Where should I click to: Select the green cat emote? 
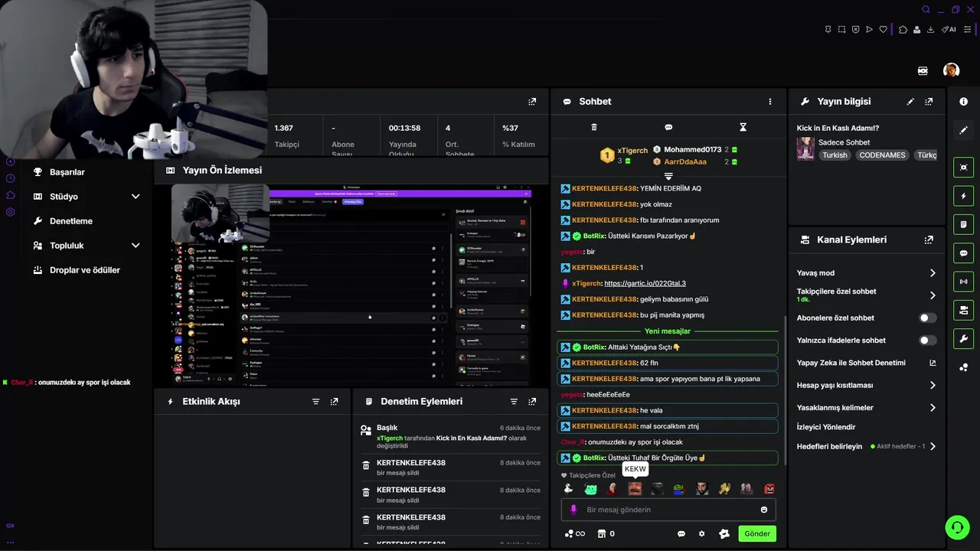(x=590, y=488)
